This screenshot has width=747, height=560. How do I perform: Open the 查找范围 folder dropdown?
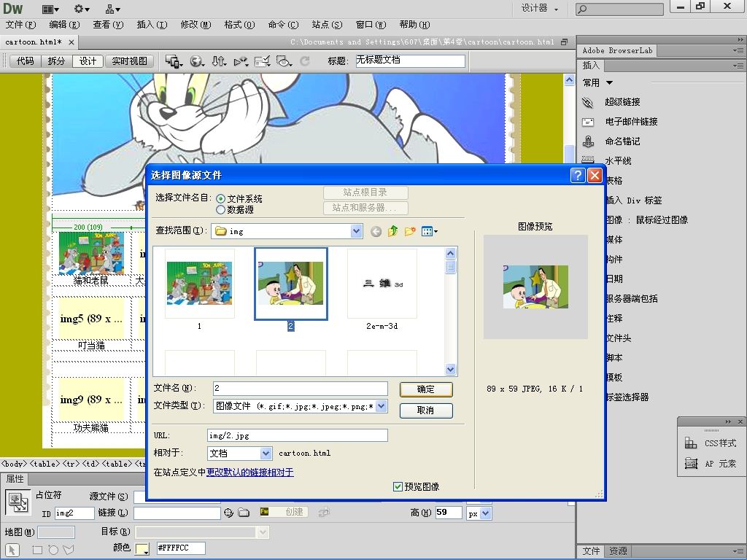tap(356, 231)
